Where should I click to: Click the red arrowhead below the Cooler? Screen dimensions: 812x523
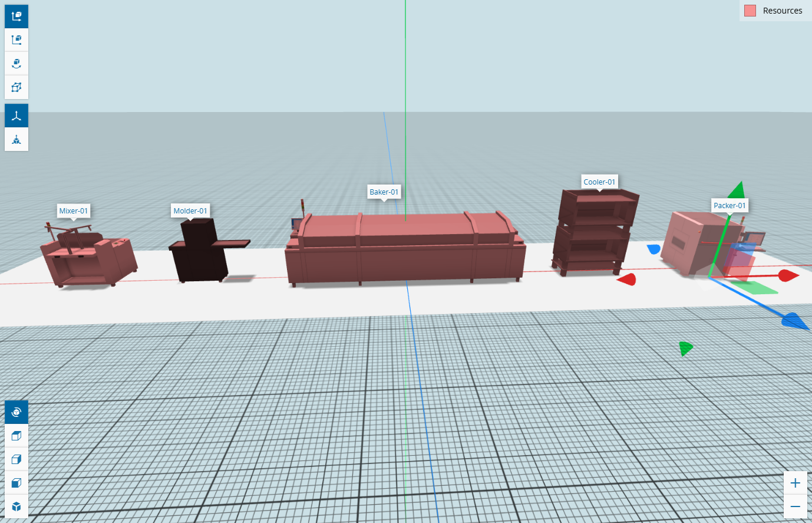click(x=627, y=279)
